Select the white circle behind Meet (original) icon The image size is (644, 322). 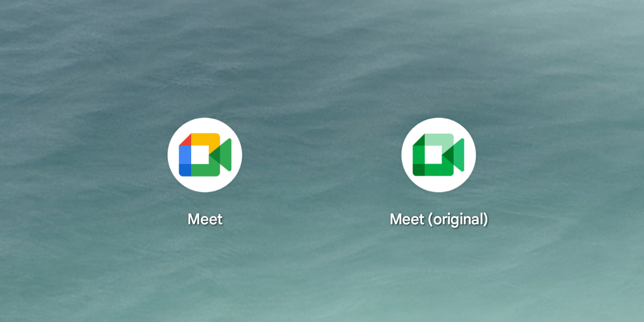tap(438, 184)
